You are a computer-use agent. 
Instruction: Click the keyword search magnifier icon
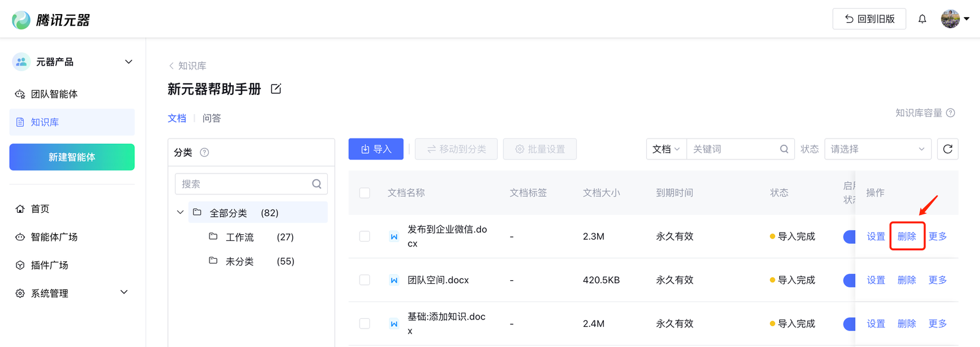click(x=784, y=149)
